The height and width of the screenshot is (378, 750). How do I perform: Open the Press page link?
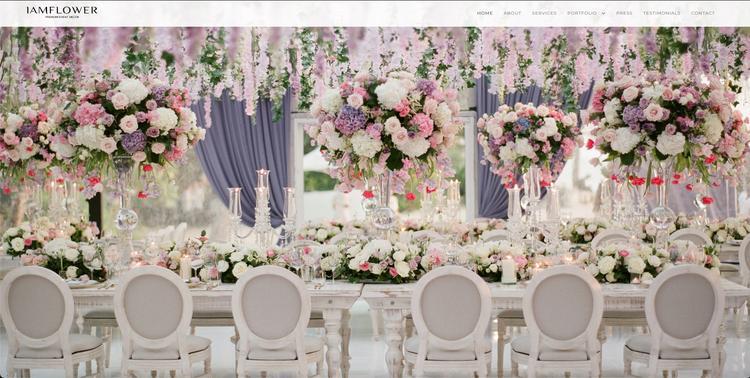(624, 13)
